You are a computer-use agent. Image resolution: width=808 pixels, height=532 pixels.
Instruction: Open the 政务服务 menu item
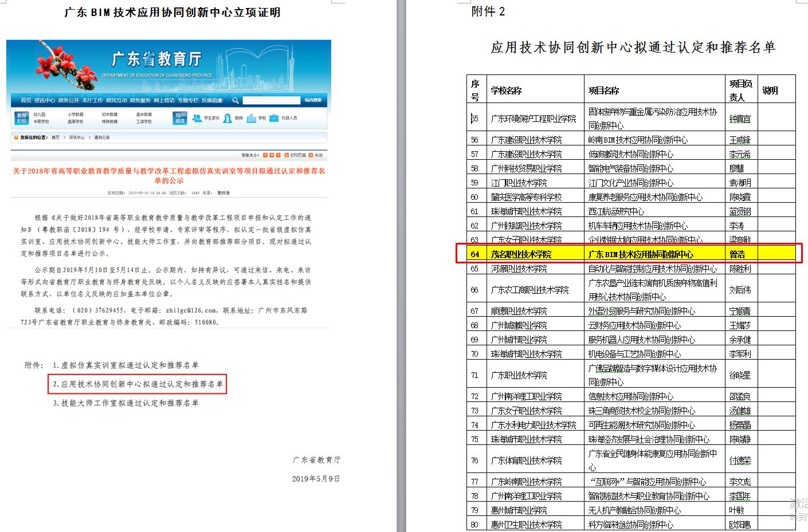[140, 101]
